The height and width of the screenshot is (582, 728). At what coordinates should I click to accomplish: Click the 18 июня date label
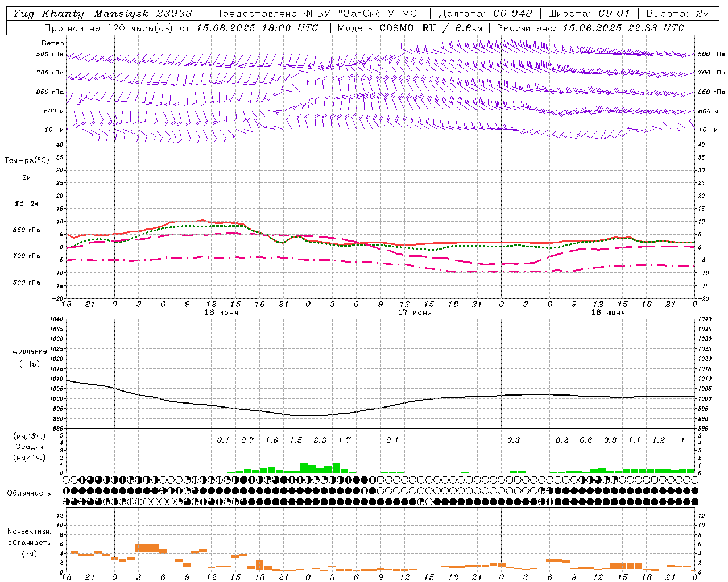(x=608, y=313)
